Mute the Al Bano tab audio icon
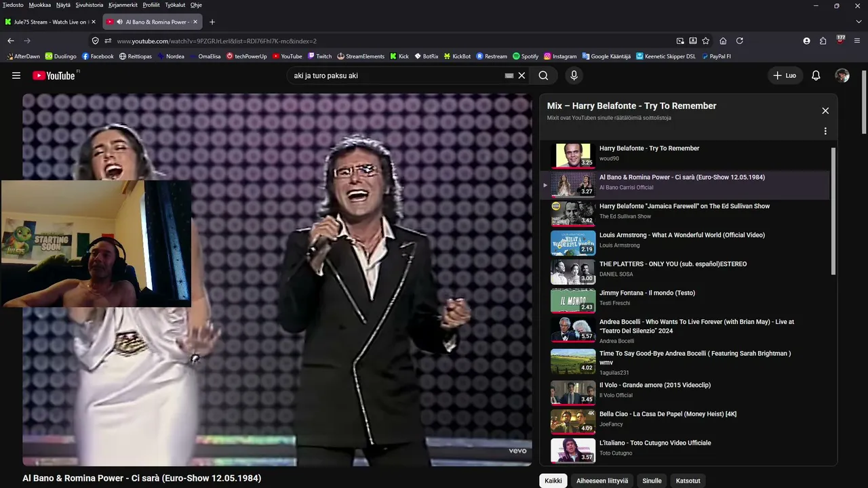The image size is (868, 488). point(119,22)
